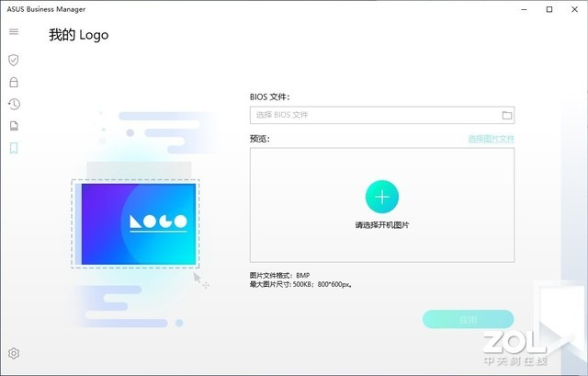Open the history clock sidebar icon

pos(14,104)
